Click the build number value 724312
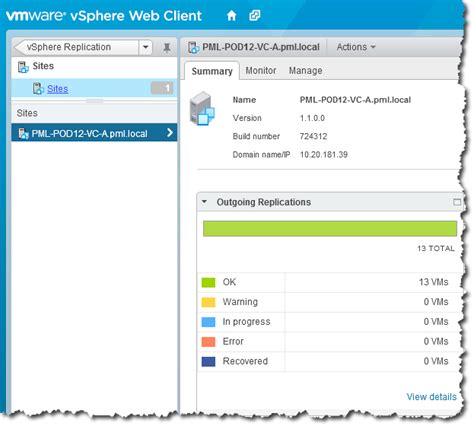The height and width of the screenshot is (426, 474). 313,136
